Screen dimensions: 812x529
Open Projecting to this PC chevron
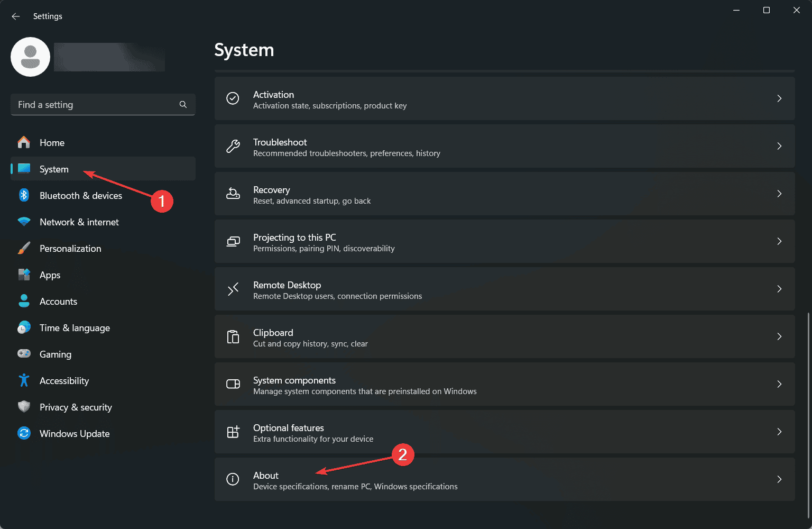779,241
